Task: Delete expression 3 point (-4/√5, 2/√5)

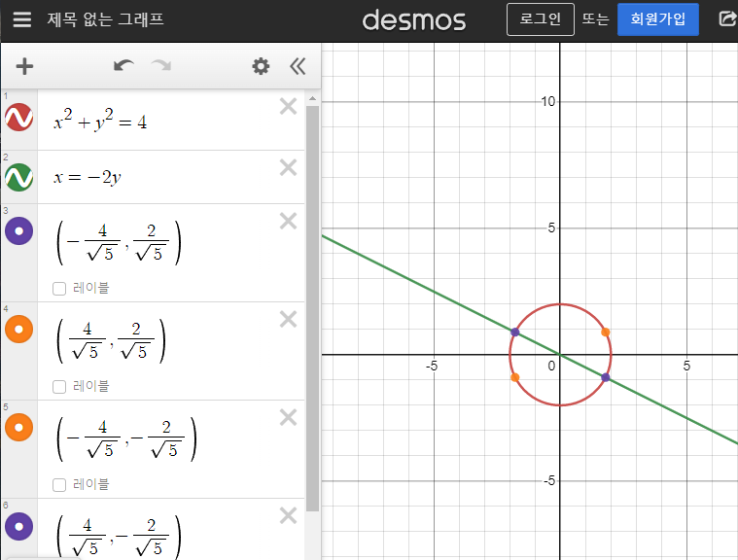Action: click(x=288, y=221)
